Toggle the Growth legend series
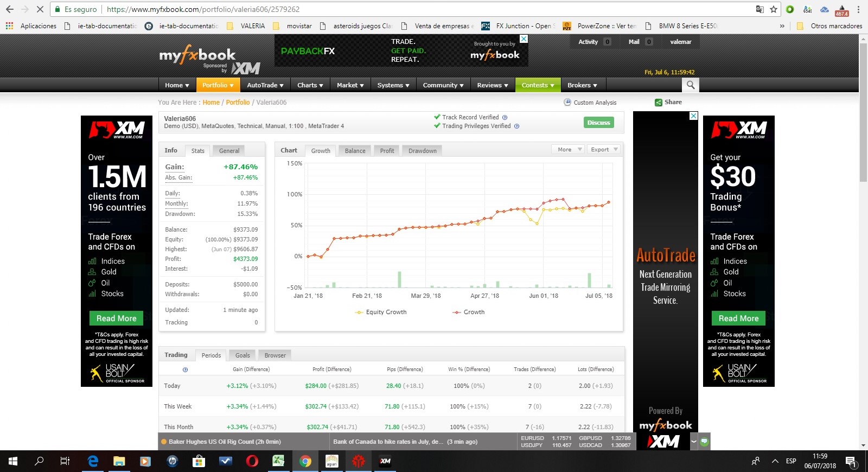Screen dimensions: 868x472 click(469, 312)
